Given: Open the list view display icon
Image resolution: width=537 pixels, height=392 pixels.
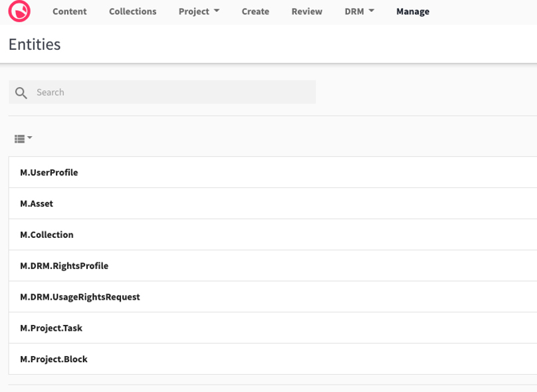Looking at the screenshot, I should click(20, 138).
